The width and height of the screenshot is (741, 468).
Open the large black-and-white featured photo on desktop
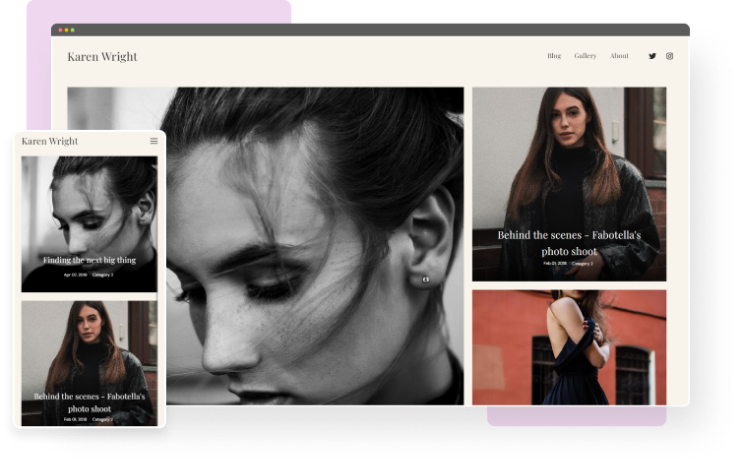[300, 250]
